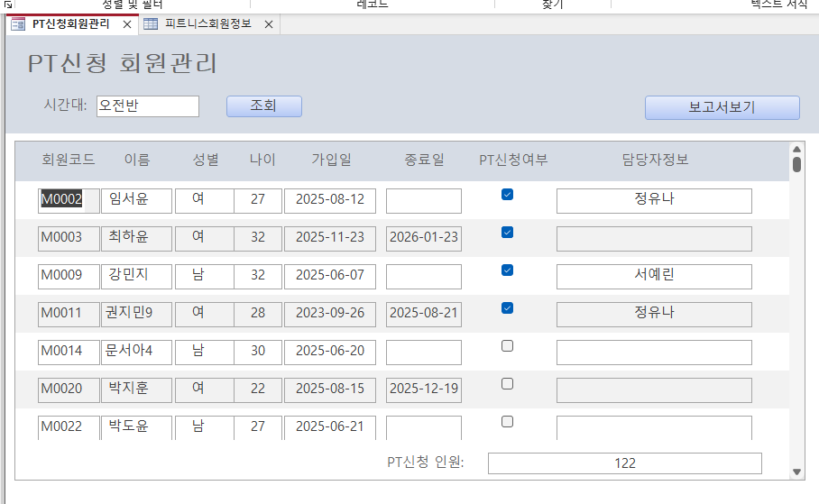Close the PT신청회원관리 tab
This screenshot has width=819, height=504.
point(127,24)
